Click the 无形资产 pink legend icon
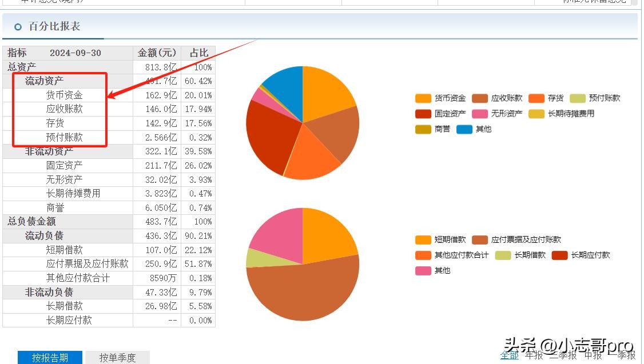This screenshot has width=644, height=364. 480,114
